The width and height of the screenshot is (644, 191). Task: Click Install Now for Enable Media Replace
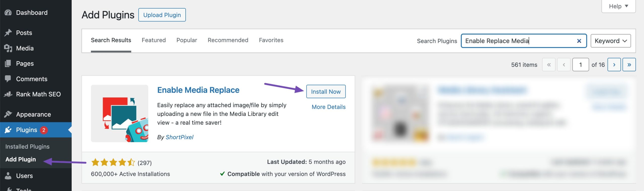(x=326, y=91)
